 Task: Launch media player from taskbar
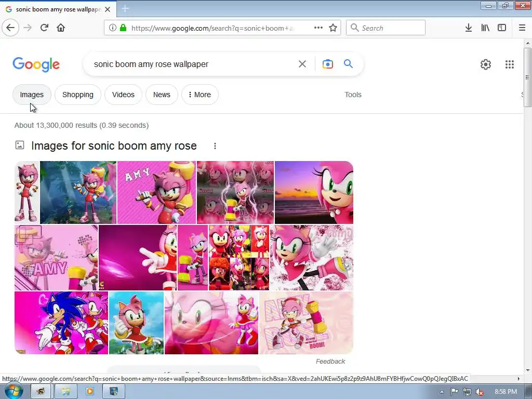pyautogui.click(x=90, y=392)
